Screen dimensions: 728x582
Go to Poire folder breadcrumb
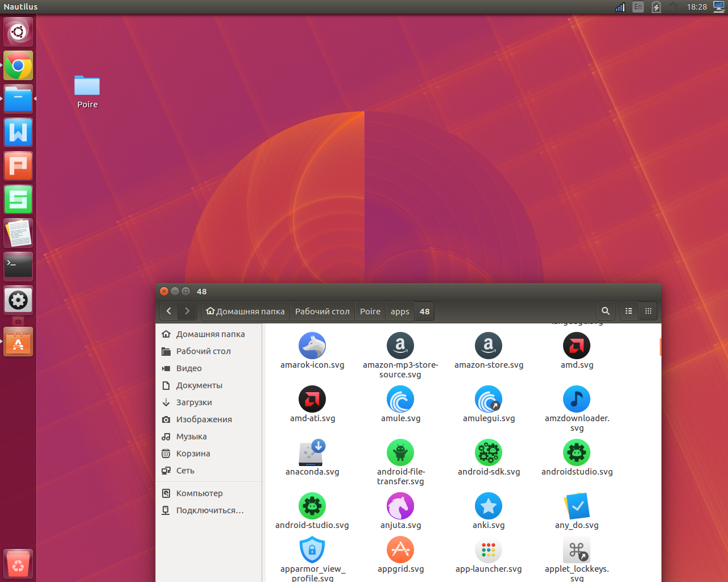(x=370, y=311)
